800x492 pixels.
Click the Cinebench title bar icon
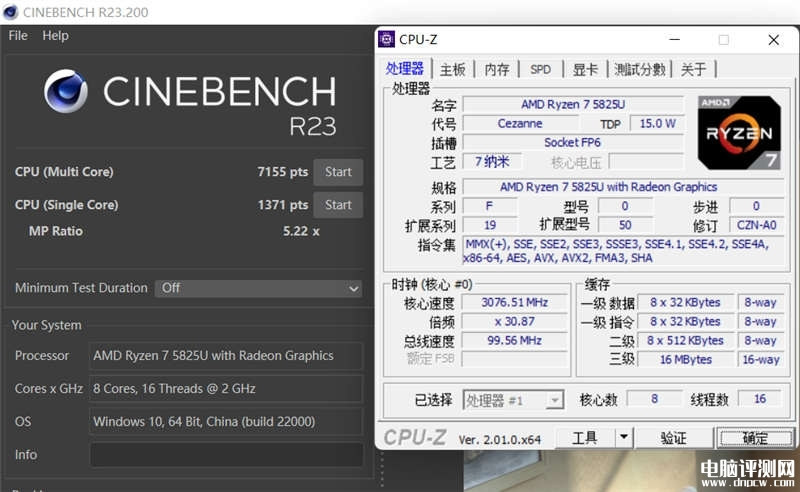coord(10,12)
